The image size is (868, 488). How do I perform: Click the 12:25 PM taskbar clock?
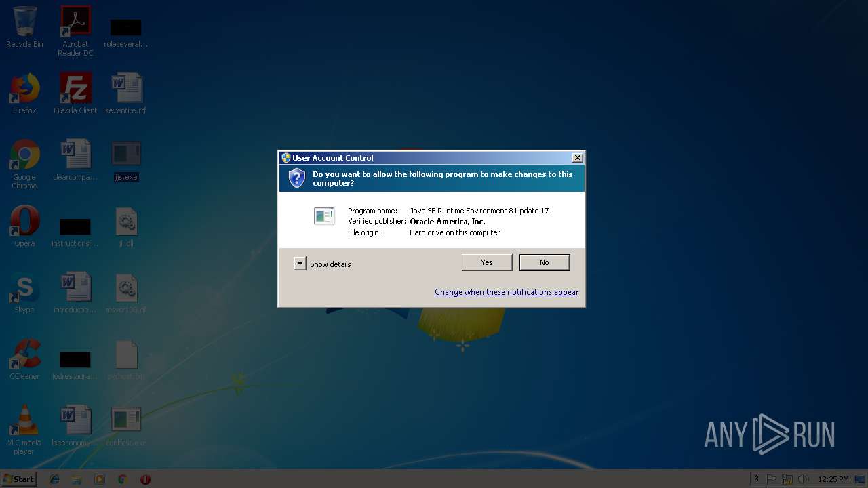pos(833,479)
